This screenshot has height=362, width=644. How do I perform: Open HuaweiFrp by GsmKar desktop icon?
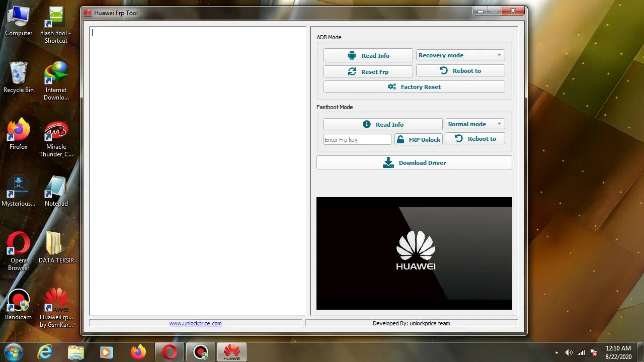click(x=56, y=308)
